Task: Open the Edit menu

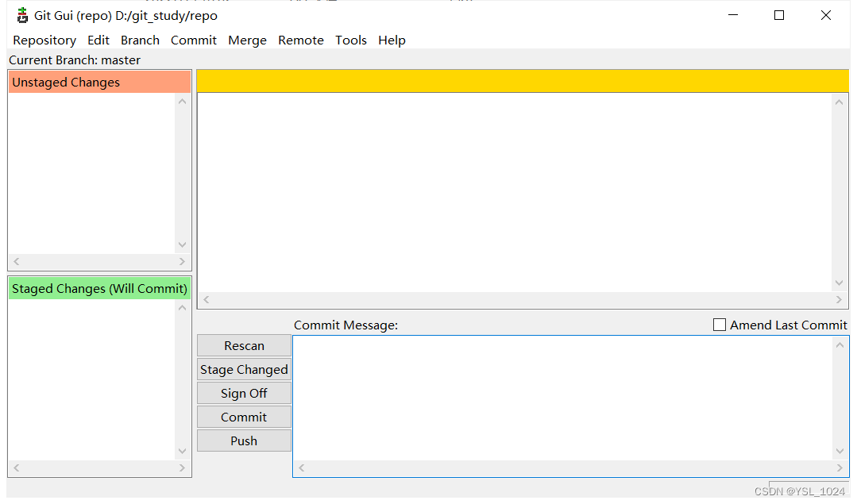Action: click(x=98, y=40)
